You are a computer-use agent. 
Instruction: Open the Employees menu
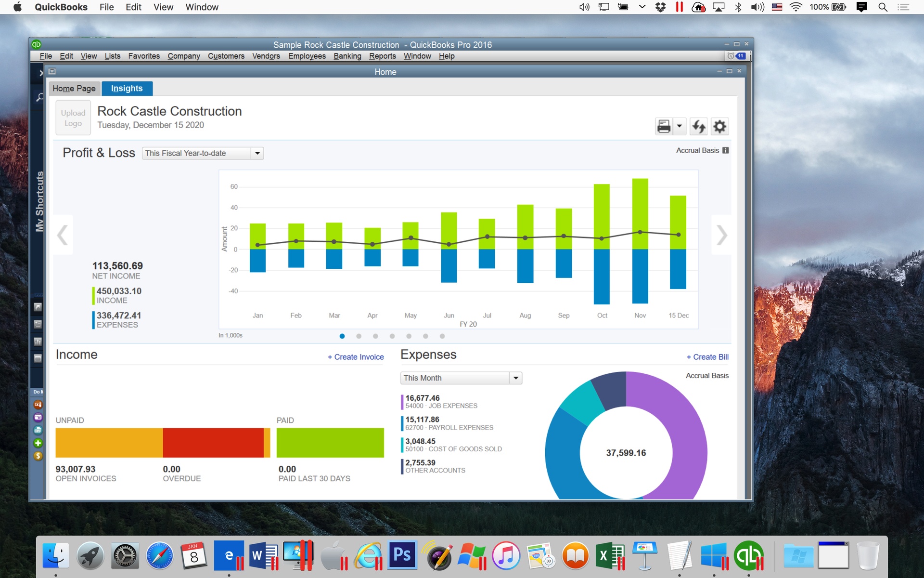point(307,56)
